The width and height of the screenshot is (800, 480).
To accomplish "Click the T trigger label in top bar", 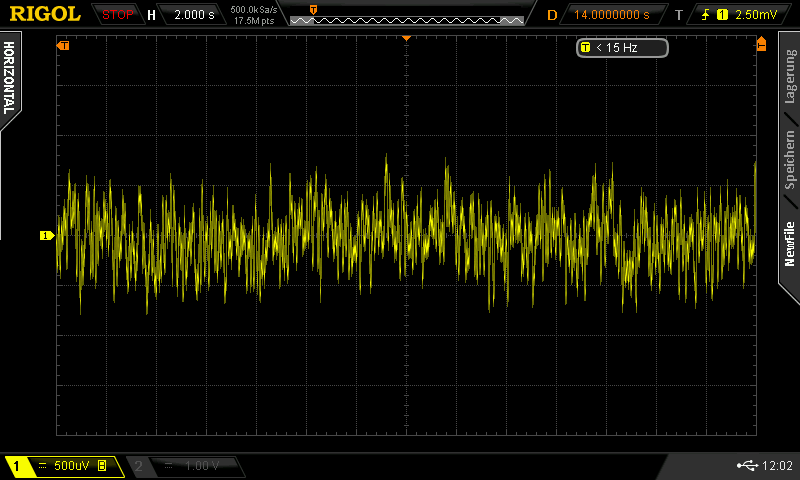I will [679, 15].
